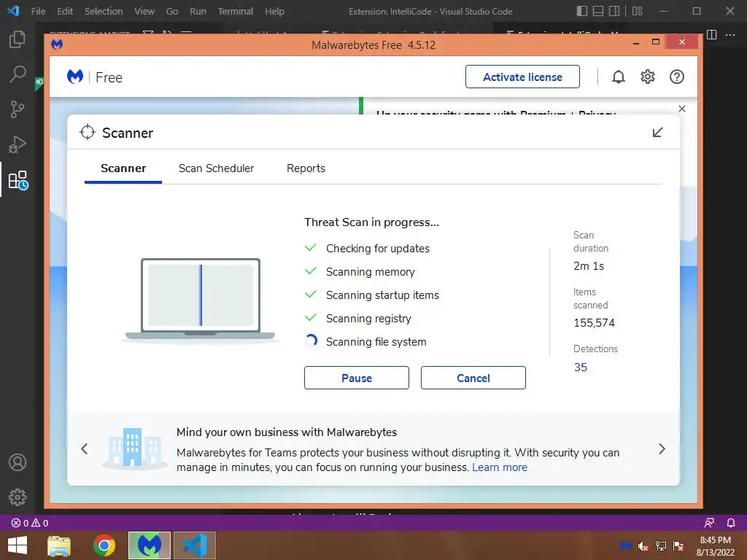Toggle VS Code secondary sidebar layout icon

(x=614, y=11)
